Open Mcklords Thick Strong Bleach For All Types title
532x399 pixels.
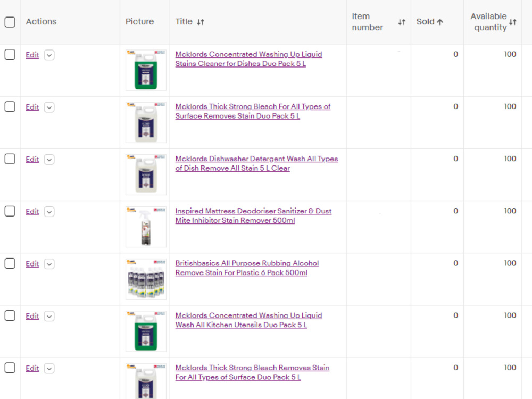pos(253,111)
